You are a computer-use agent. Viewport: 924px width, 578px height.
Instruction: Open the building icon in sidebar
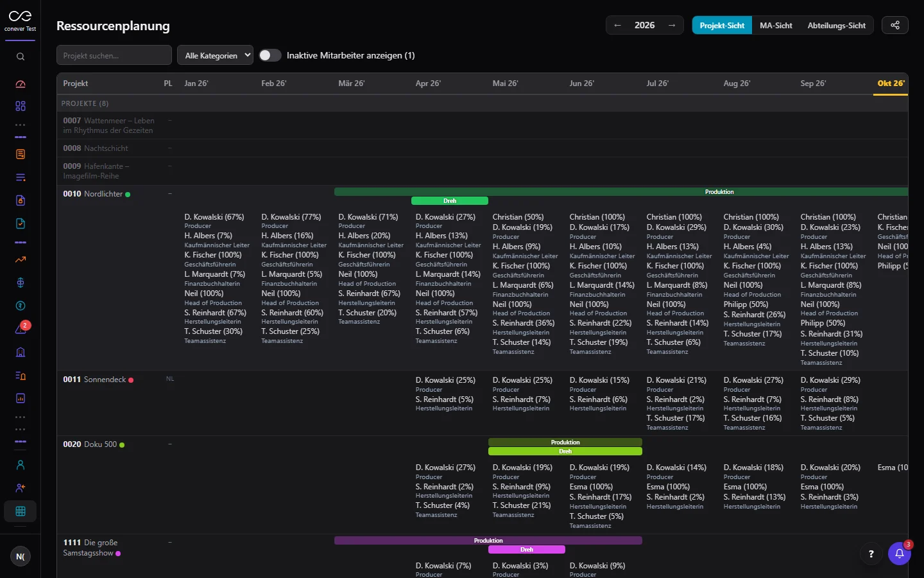click(x=21, y=352)
